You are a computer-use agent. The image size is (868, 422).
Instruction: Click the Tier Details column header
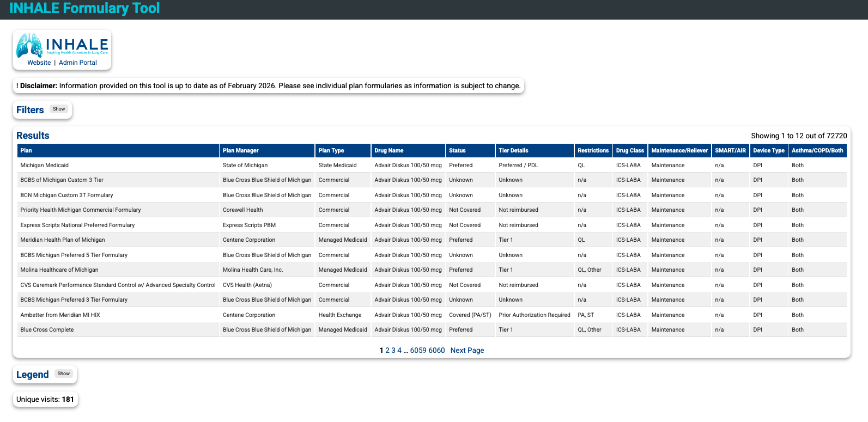click(x=535, y=150)
